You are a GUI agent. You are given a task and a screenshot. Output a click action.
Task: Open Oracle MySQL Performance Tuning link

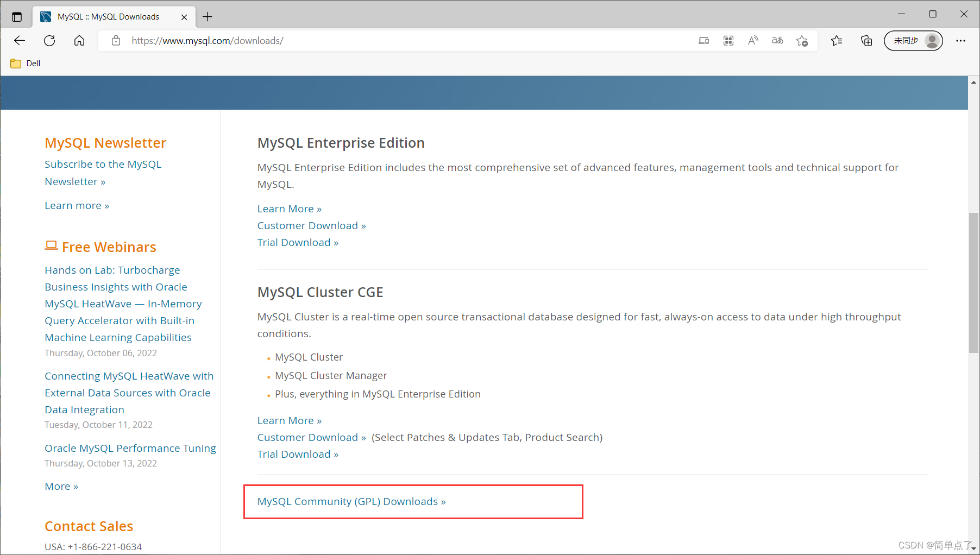(x=130, y=448)
